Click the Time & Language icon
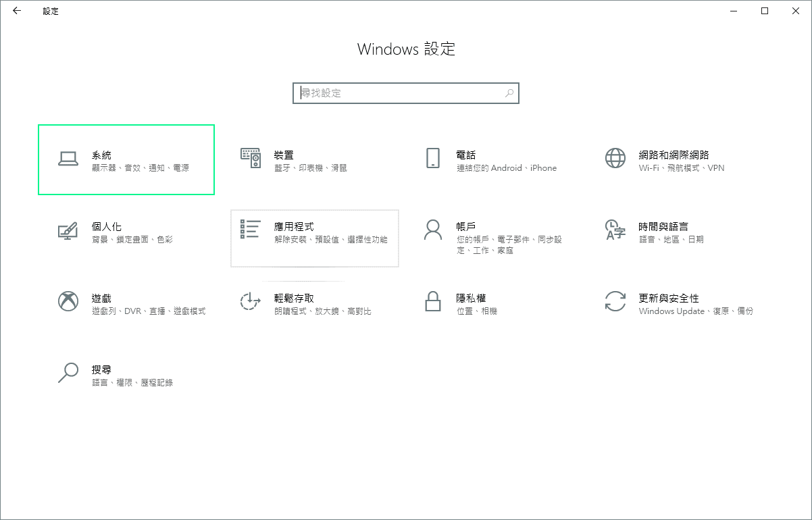The width and height of the screenshot is (812, 520). [x=615, y=230]
